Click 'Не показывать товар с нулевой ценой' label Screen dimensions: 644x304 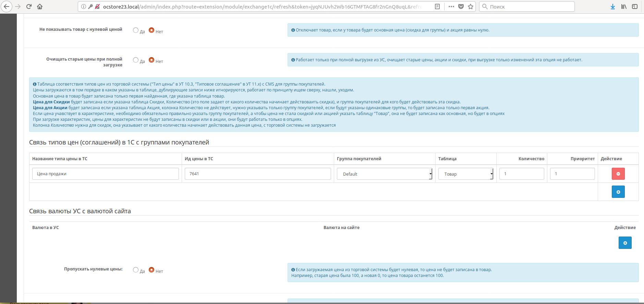81,29
